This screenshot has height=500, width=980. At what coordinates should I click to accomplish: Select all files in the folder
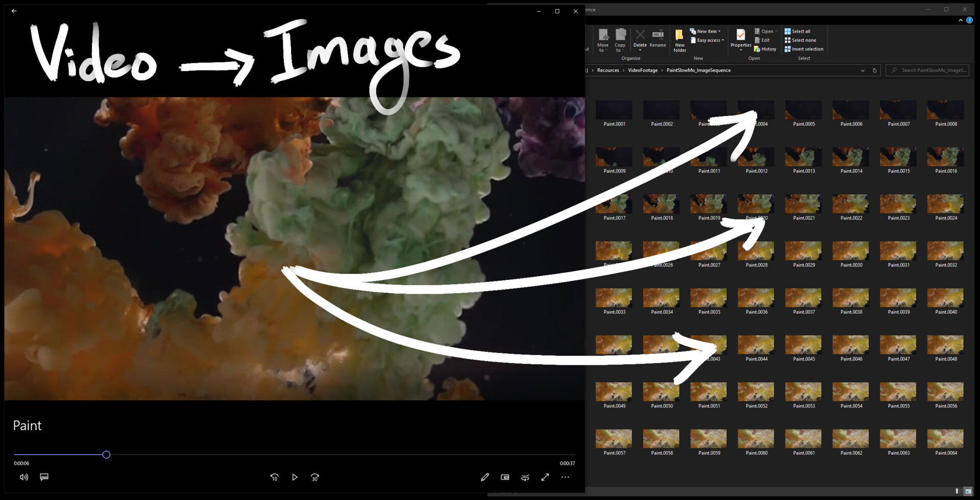pos(799,31)
